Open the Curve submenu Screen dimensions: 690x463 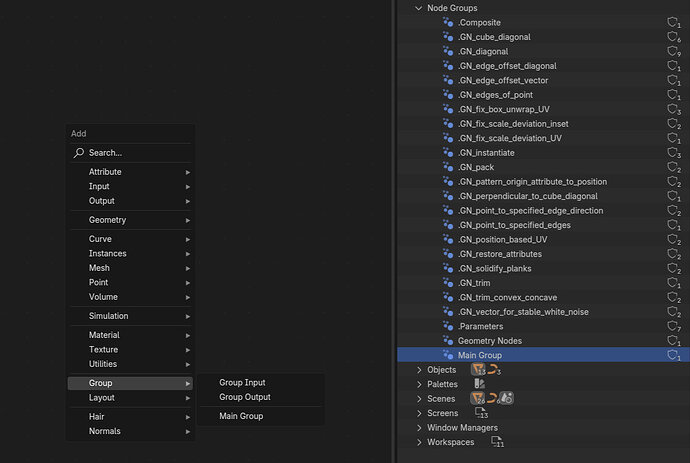tap(130, 239)
